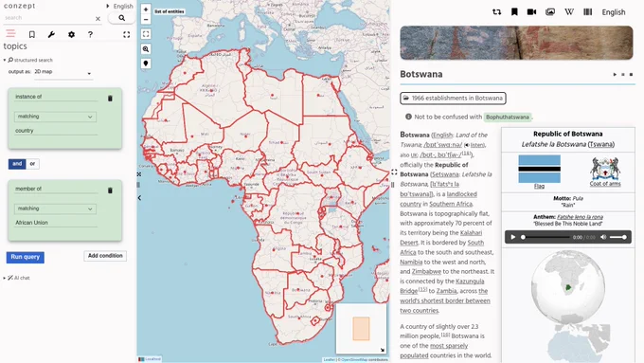Open '1966 establishments in Botswana' category
This screenshot has width=644, height=363.
(453, 99)
